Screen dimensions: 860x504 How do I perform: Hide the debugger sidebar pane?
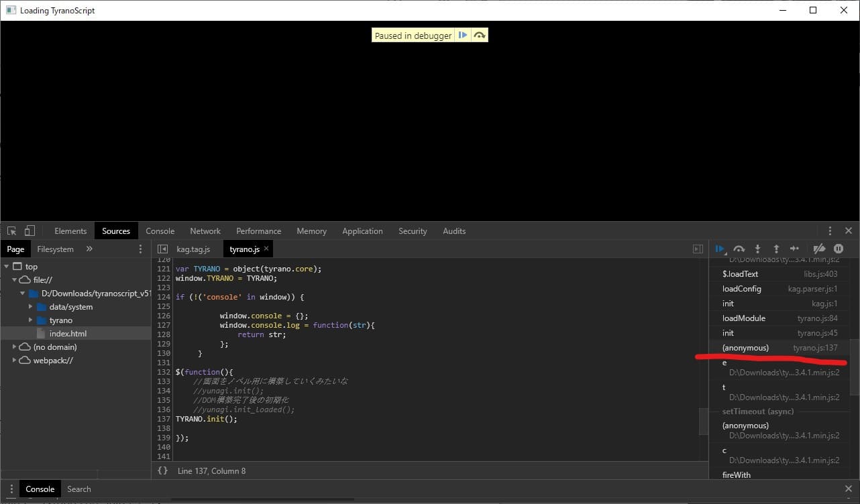[x=698, y=249]
